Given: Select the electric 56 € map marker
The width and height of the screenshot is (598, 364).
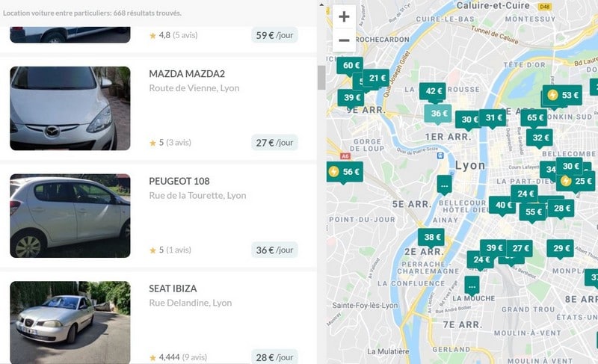Looking at the screenshot, I should pyautogui.click(x=345, y=172).
